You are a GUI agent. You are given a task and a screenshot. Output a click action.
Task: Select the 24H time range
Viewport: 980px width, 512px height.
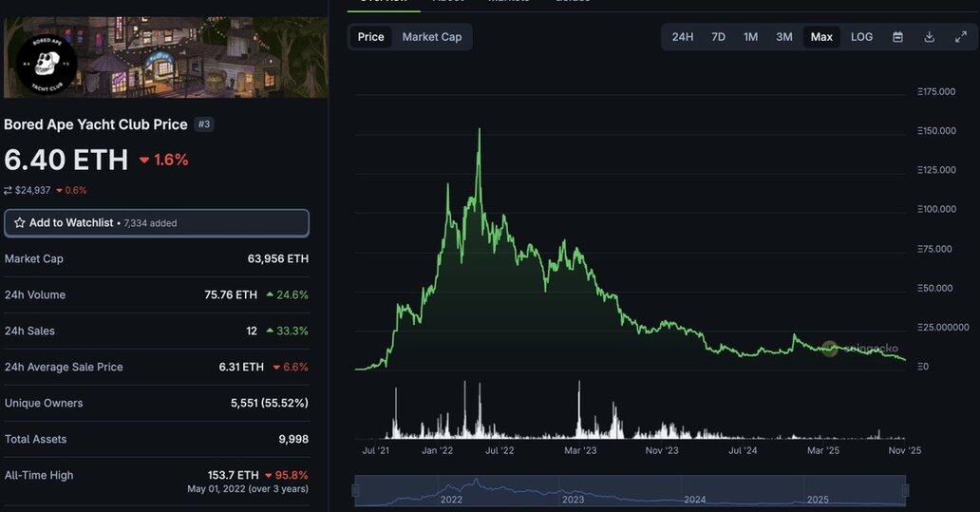pos(683,37)
